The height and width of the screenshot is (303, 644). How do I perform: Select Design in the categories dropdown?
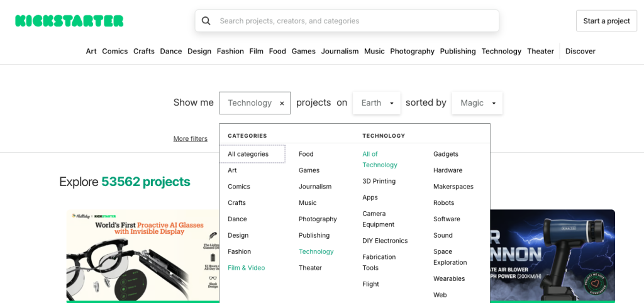[238, 235]
